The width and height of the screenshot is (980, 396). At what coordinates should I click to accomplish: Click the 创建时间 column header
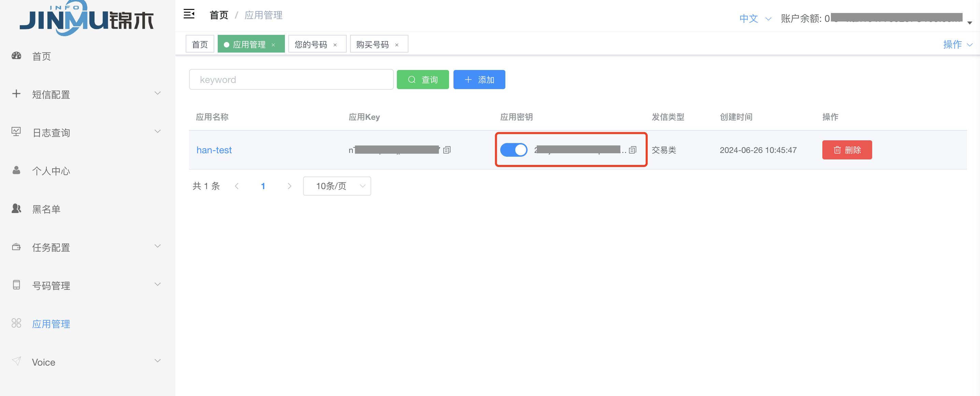[736, 117]
